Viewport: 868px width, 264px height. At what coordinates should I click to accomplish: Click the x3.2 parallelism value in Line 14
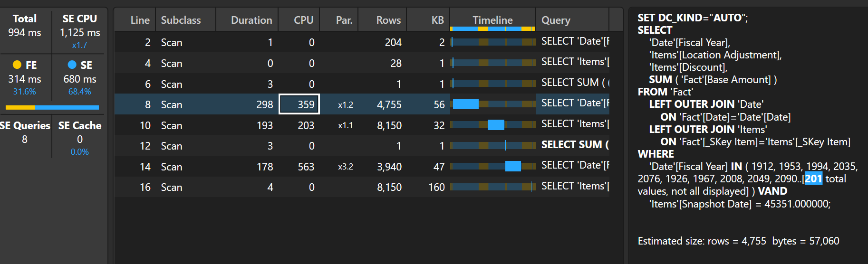[345, 167]
